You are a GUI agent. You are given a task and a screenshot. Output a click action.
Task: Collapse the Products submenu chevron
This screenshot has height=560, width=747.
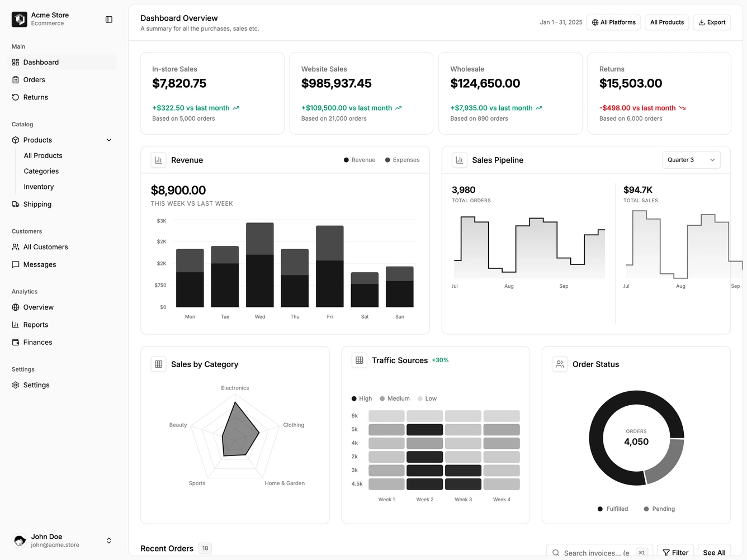pos(109,140)
